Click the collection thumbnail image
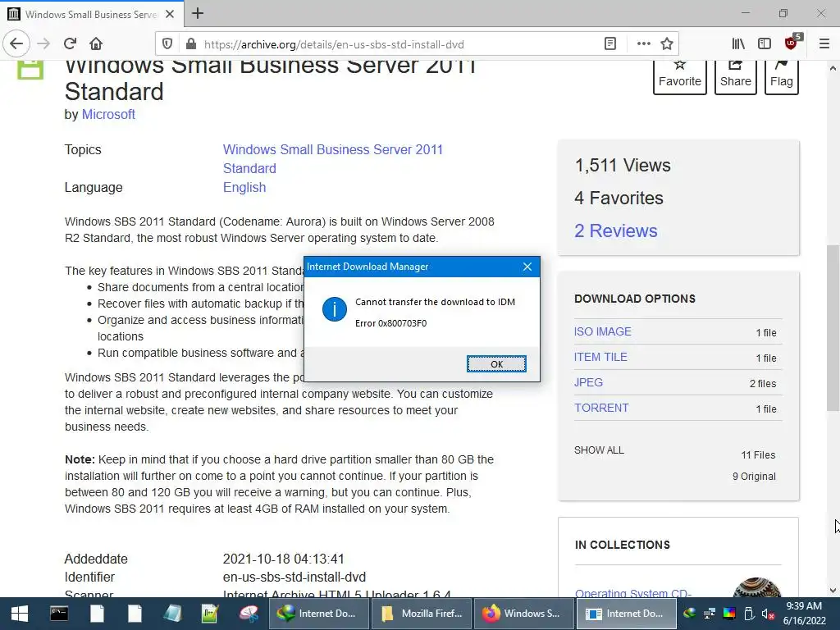Image resolution: width=840 pixels, height=630 pixels. [x=756, y=587]
